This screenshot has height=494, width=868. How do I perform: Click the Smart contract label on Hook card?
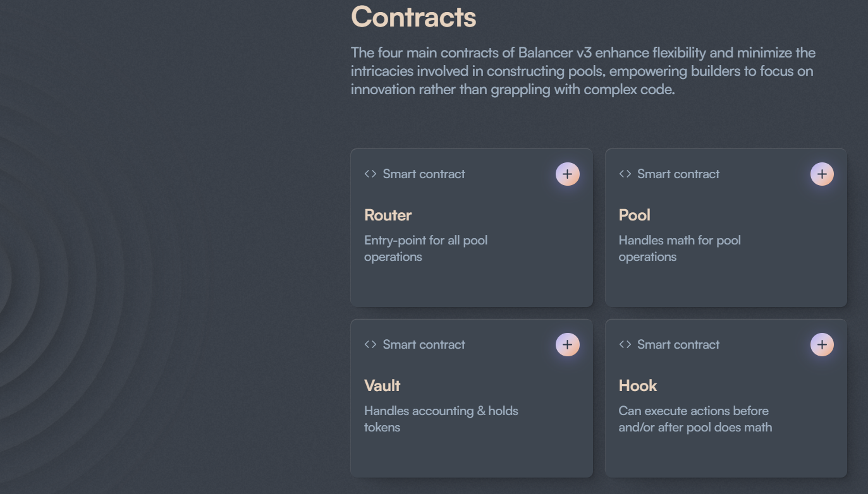coord(678,344)
